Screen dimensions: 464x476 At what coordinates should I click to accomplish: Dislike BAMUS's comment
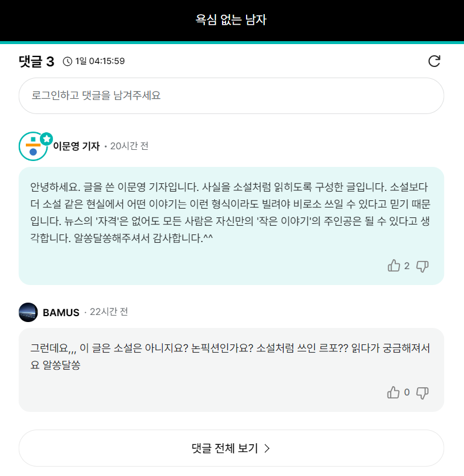click(422, 393)
